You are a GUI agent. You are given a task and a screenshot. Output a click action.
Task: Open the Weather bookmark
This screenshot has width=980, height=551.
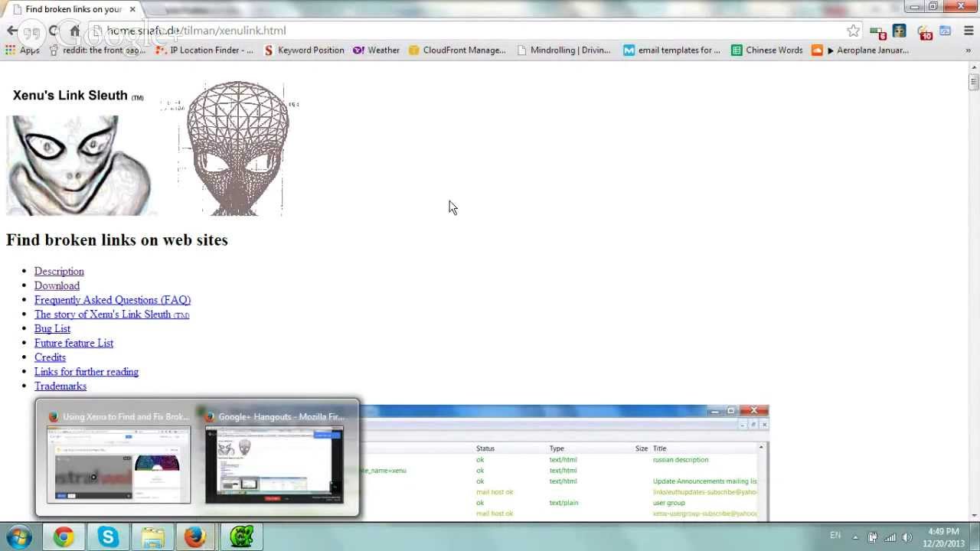(x=376, y=51)
